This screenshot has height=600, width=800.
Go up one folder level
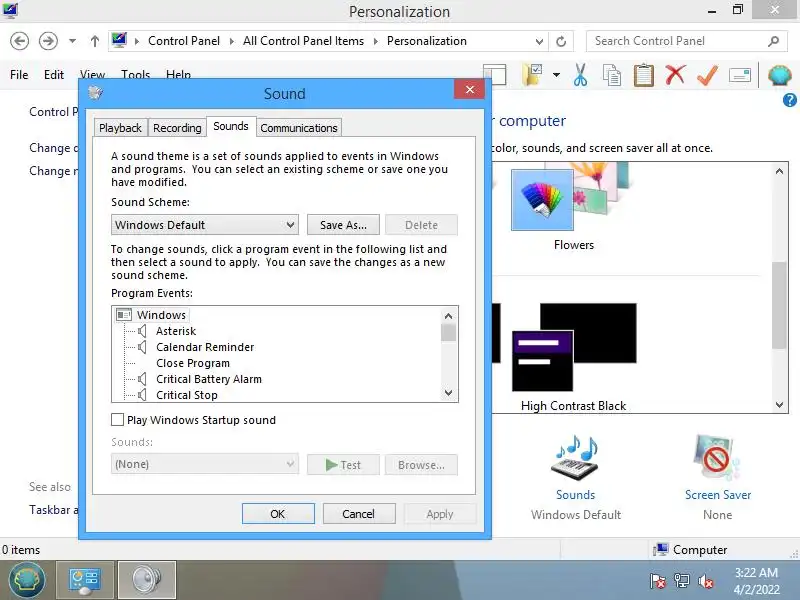95,41
